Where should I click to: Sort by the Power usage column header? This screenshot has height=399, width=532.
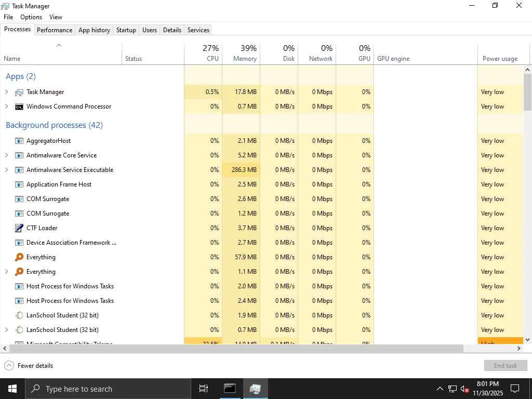(503, 54)
